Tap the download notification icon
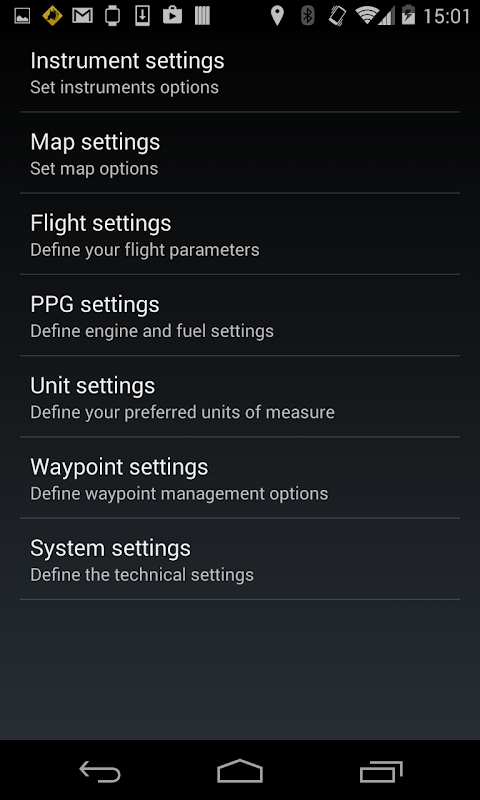Screen dimensions: 480x800 [x=142, y=16]
